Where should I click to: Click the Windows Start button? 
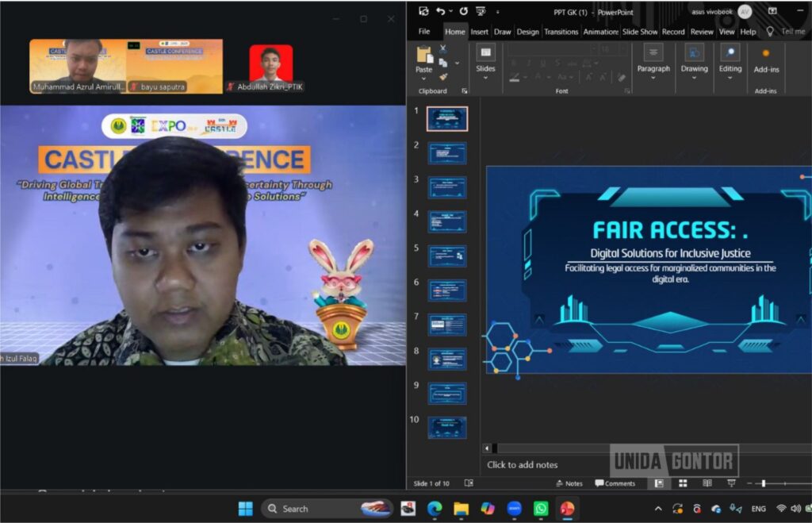tap(245, 509)
